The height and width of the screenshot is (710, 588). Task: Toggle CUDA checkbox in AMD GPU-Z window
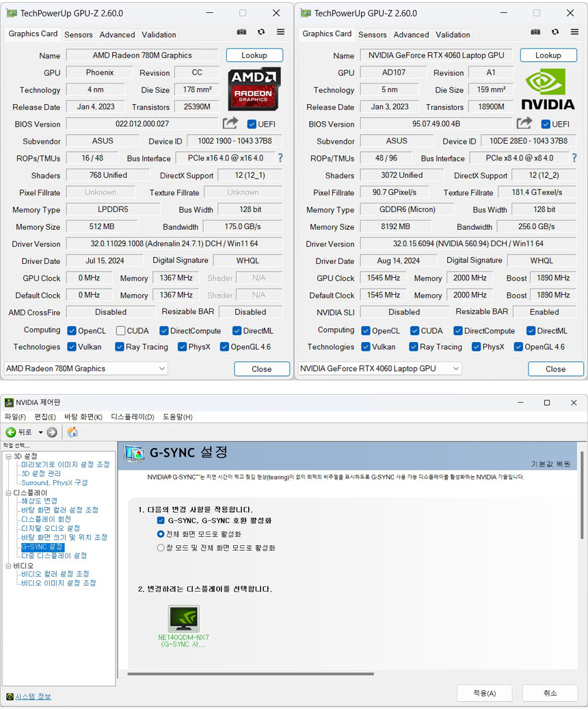[x=120, y=331]
